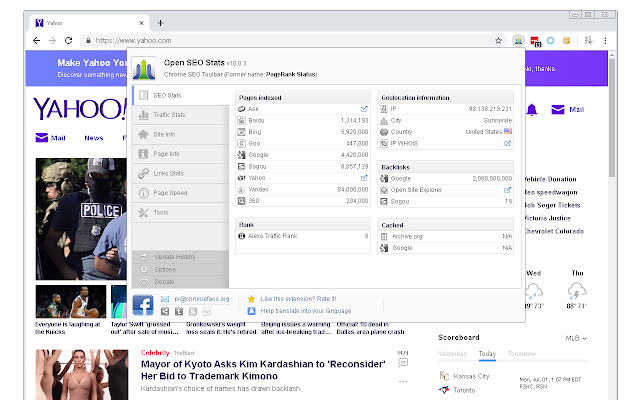Open the new tab plus button

[161, 22]
